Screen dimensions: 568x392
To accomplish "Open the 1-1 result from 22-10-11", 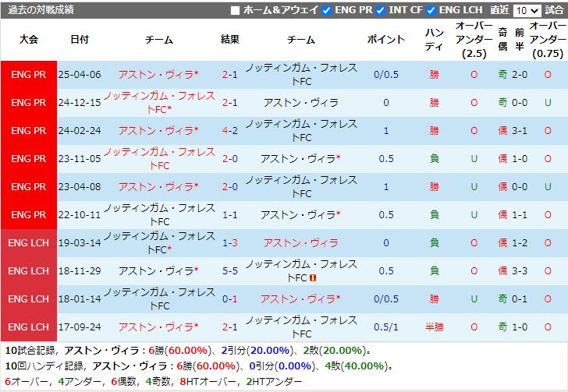I will [x=229, y=215].
